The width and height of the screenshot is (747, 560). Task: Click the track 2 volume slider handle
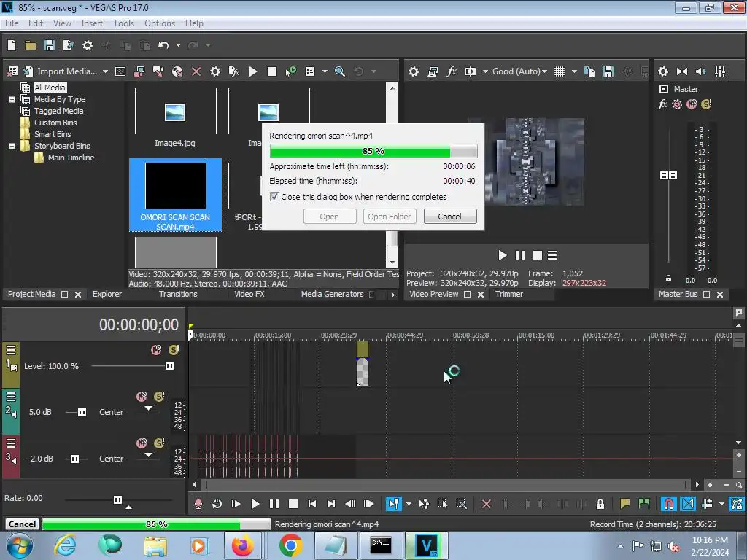coord(82,412)
